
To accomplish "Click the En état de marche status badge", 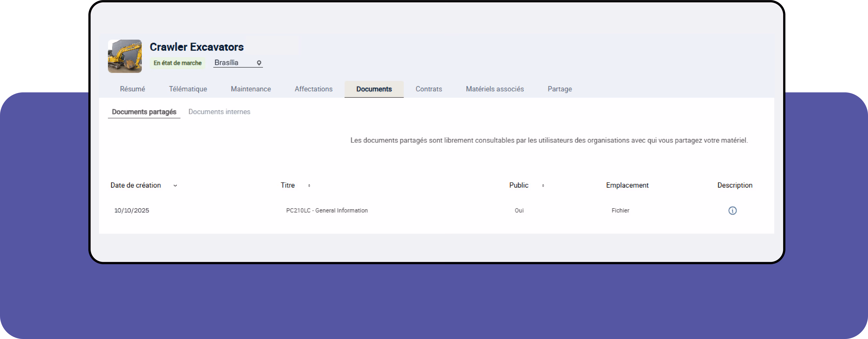I will [178, 63].
